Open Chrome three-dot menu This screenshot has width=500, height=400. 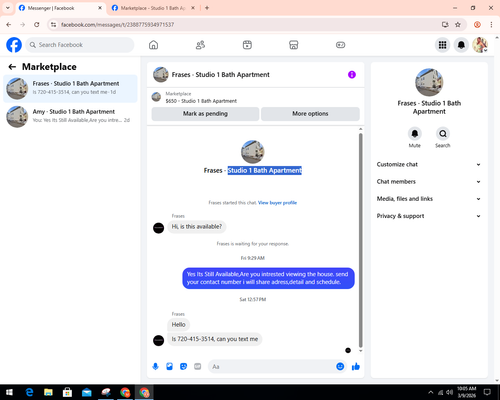(x=491, y=25)
